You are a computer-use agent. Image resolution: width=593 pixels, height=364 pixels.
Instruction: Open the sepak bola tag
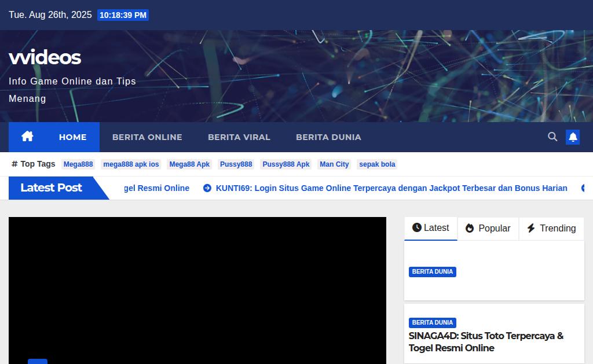pyautogui.click(x=377, y=164)
